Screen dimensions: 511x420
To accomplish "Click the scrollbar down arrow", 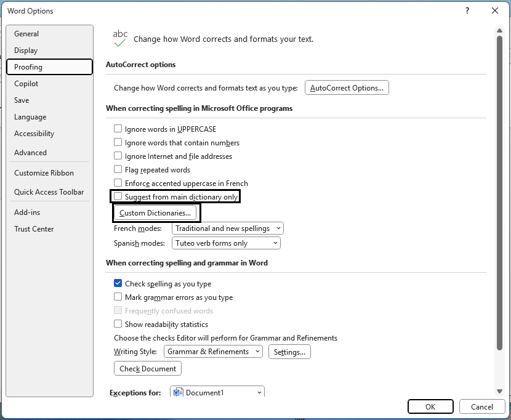I will (500, 390).
